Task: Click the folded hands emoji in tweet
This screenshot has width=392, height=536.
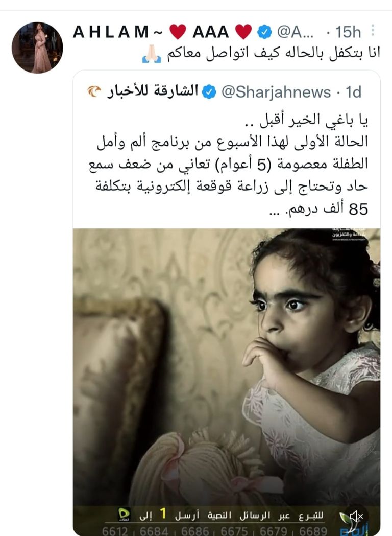Action: pos(152,54)
